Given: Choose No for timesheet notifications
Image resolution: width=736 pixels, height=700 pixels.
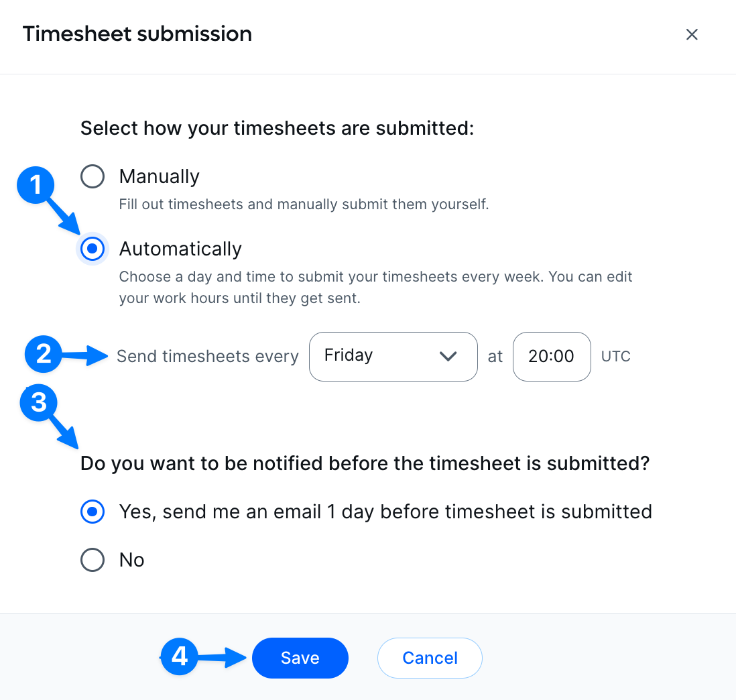Looking at the screenshot, I should tap(93, 560).
